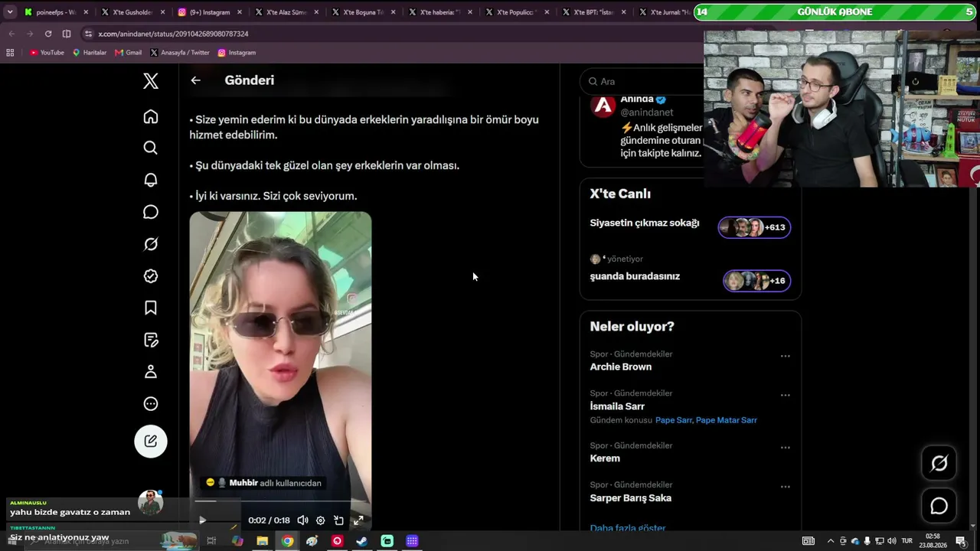
Task: Expand the video to fullscreen
Action: pos(358,520)
